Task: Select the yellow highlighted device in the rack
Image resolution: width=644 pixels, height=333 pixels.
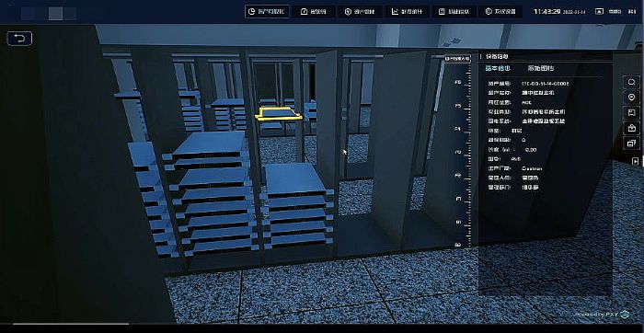Action: point(278,113)
